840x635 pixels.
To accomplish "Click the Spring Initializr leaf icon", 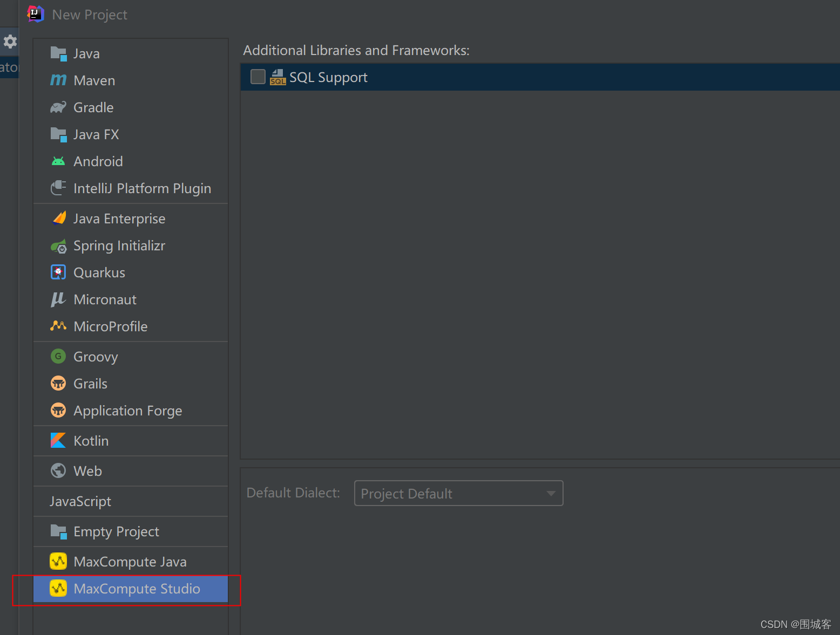I will tap(58, 246).
